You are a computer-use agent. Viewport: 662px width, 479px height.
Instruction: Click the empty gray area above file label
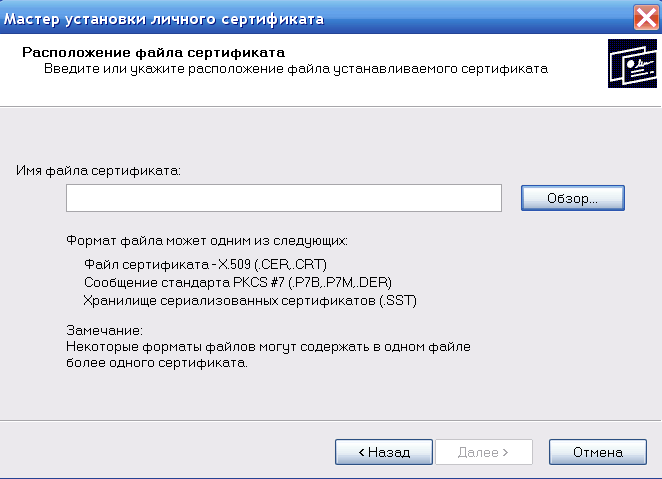pos(329,135)
